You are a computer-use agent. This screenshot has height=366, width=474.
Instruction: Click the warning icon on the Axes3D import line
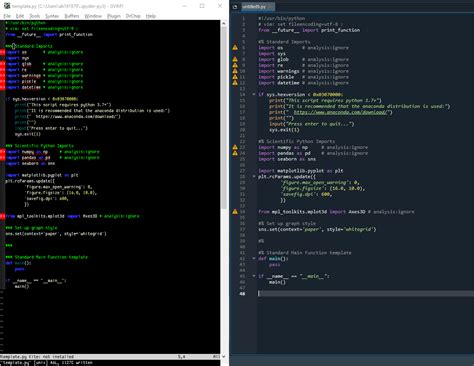click(x=235, y=212)
